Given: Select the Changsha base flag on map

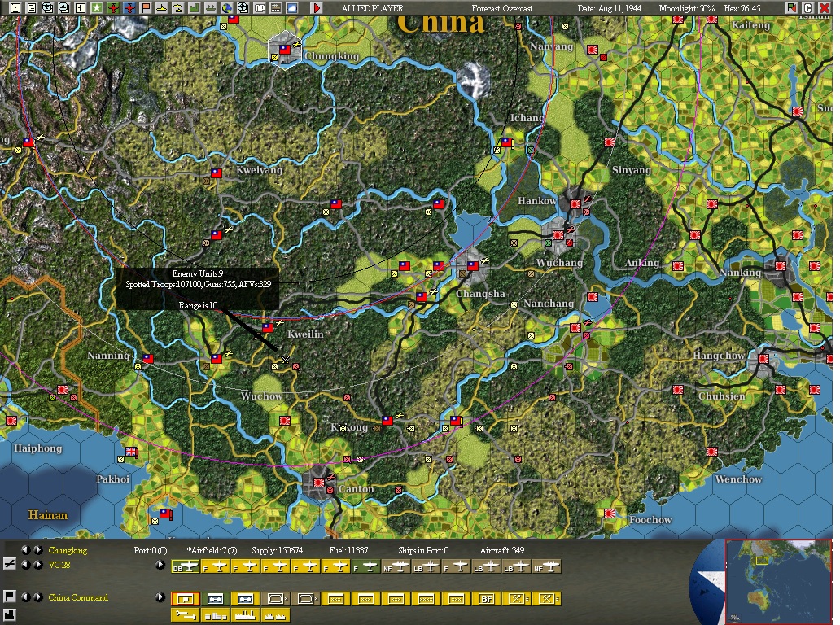Looking at the screenshot, I should pyautogui.click(x=473, y=265).
